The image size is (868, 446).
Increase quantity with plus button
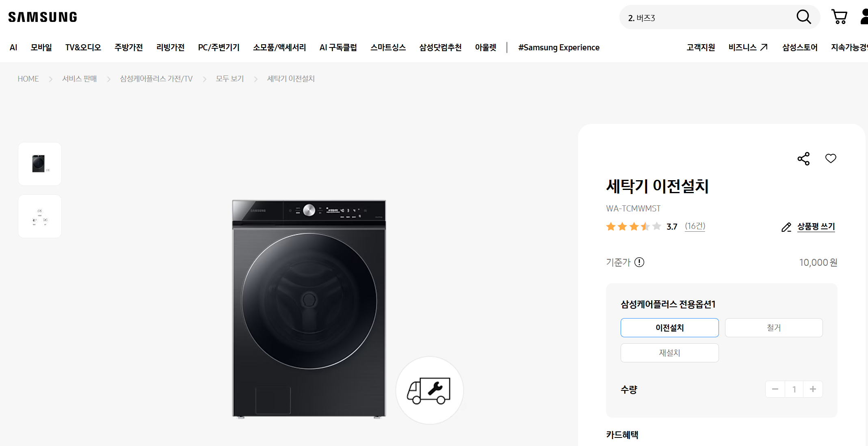[x=813, y=389]
